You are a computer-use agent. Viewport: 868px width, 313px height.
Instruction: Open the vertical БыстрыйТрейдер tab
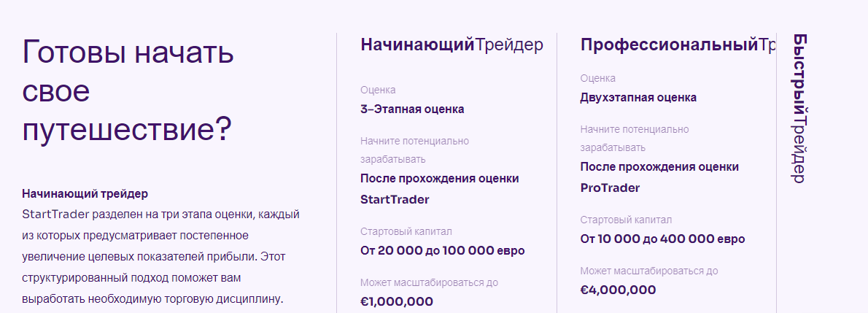coord(799,108)
